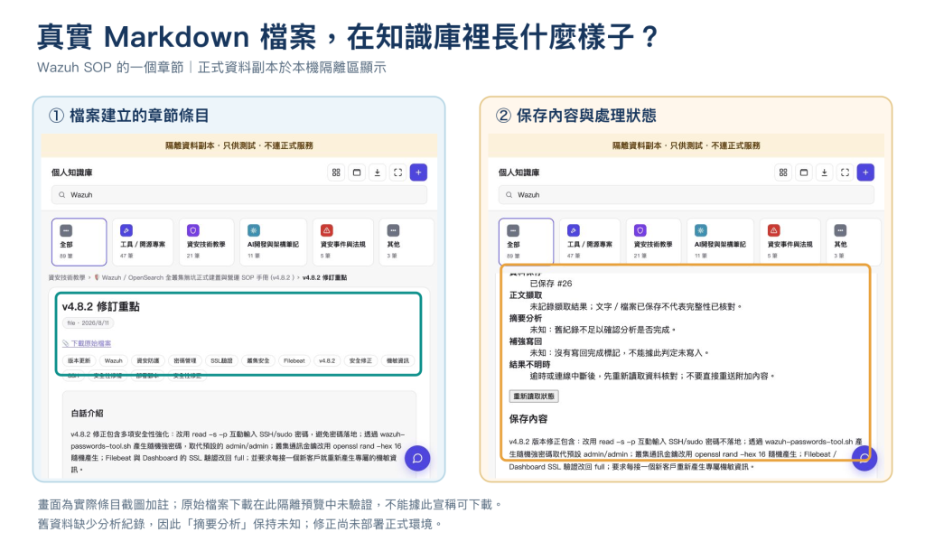Open the chat bubble in panel ①
925x560 pixels.
point(417,459)
